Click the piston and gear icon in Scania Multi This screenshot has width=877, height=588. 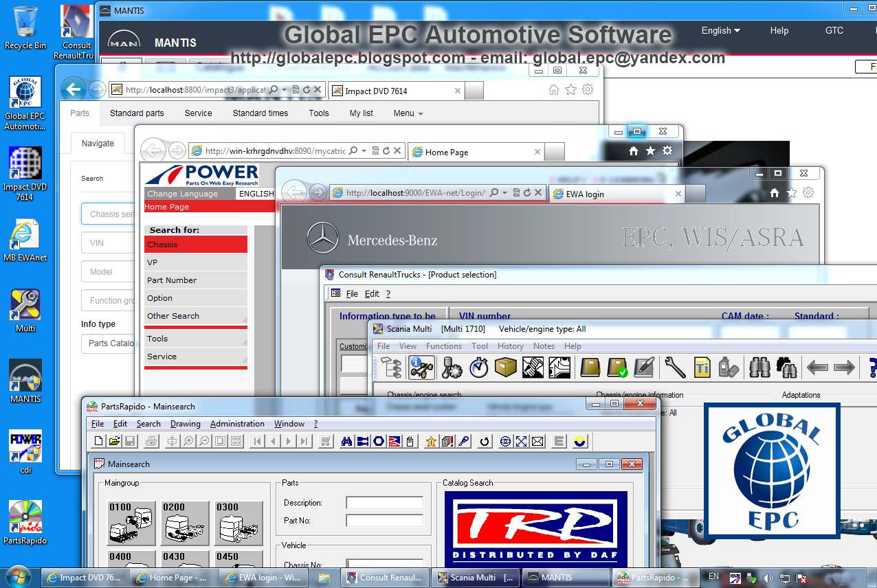(452, 367)
